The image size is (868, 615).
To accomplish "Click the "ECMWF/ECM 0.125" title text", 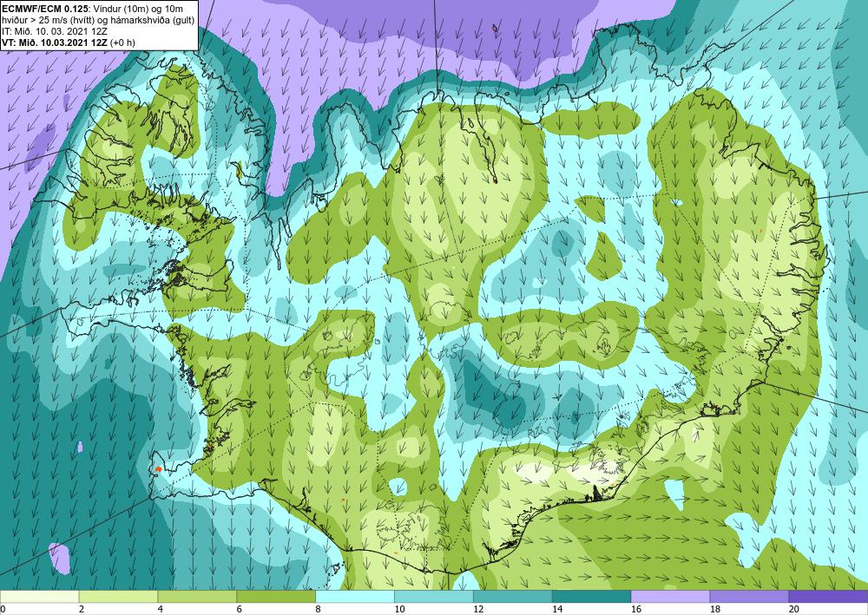I will tap(43, 9).
